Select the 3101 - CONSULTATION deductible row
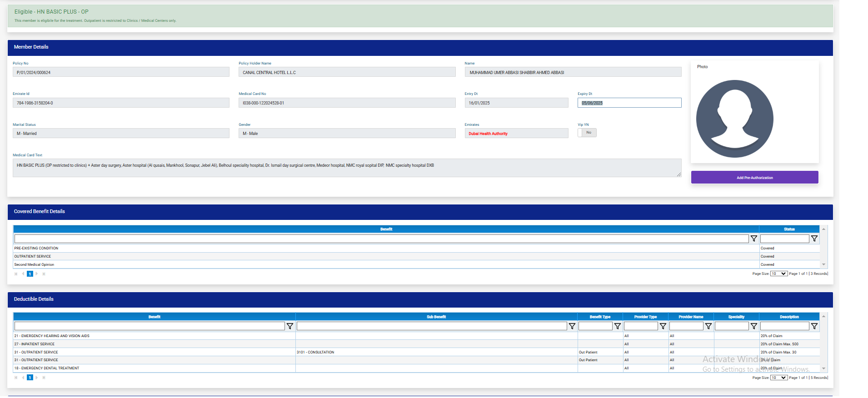 (x=315, y=352)
